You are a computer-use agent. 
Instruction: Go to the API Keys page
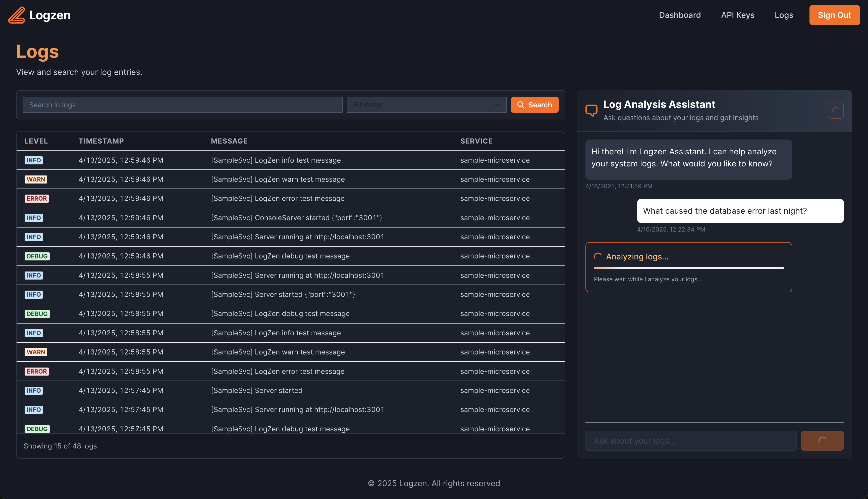[738, 15]
